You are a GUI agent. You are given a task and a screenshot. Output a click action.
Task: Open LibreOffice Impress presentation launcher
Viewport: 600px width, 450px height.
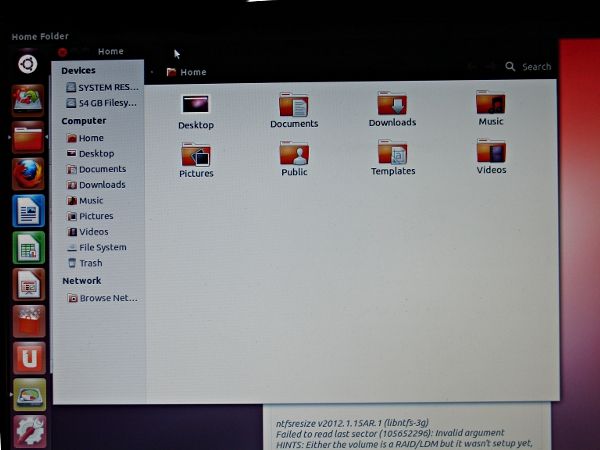pos(29,284)
